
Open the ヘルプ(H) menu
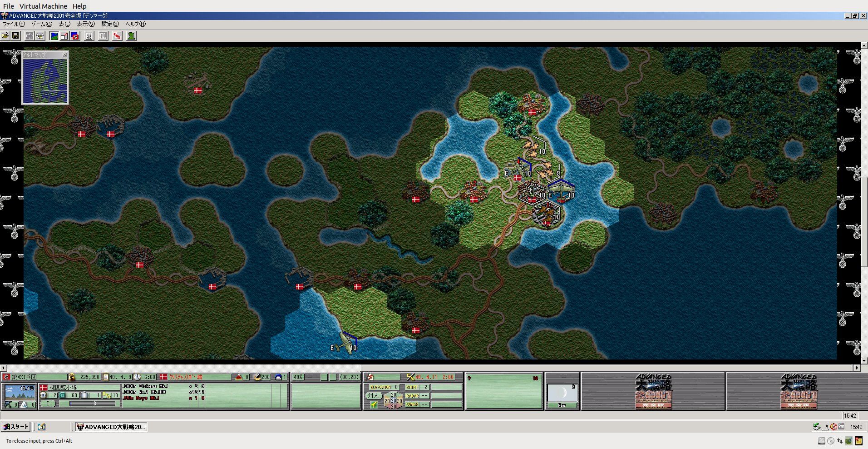(x=135, y=24)
